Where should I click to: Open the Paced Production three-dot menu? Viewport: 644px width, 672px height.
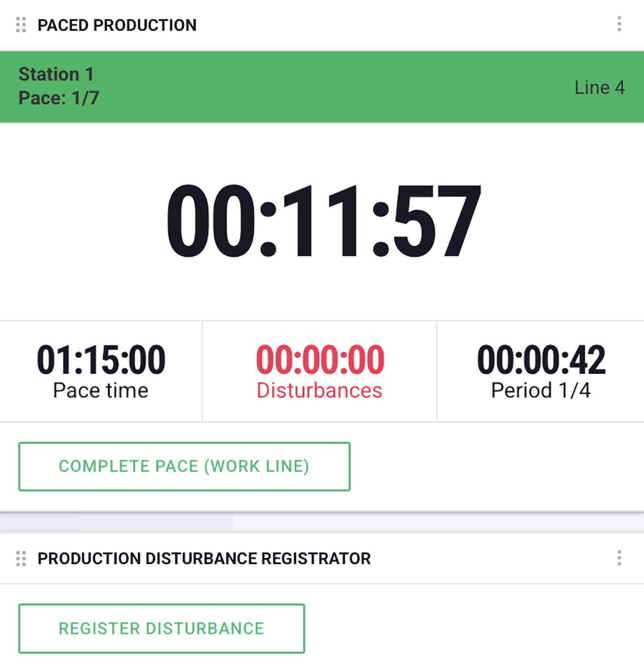point(619,24)
